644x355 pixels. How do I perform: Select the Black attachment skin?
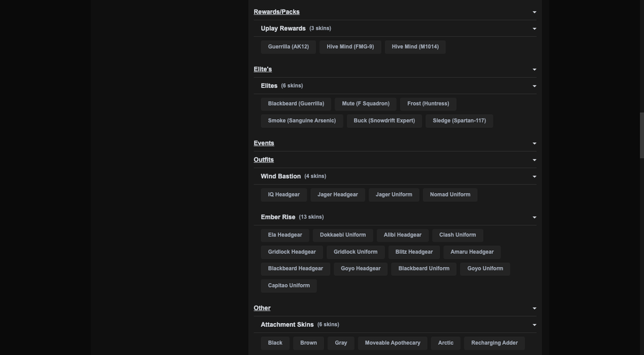click(275, 343)
